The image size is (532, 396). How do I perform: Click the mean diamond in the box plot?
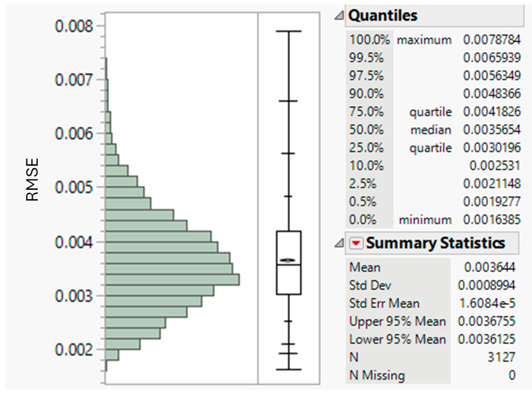tap(289, 260)
